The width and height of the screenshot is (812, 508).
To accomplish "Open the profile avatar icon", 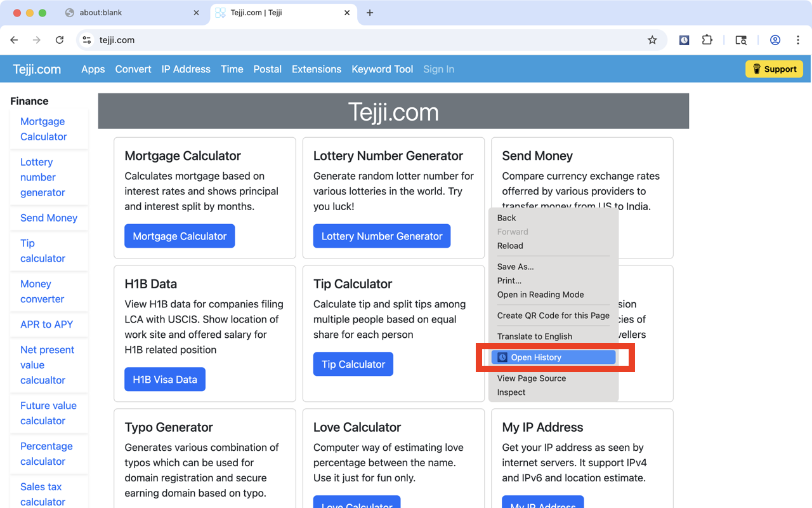I will click(775, 40).
